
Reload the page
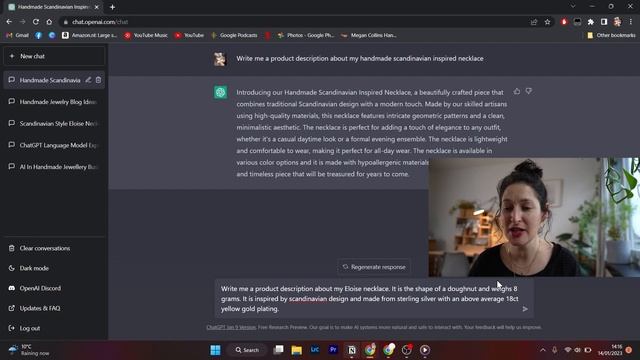[36, 22]
